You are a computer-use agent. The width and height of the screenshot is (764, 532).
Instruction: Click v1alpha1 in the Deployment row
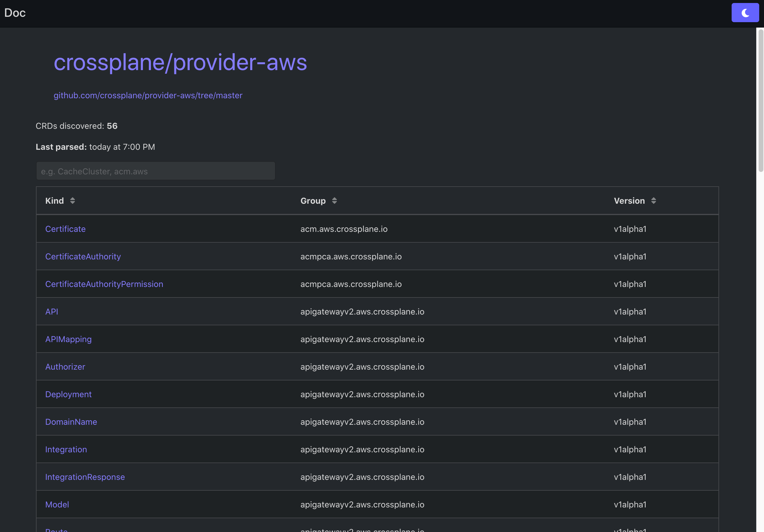pyautogui.click(x=630, y=394)
